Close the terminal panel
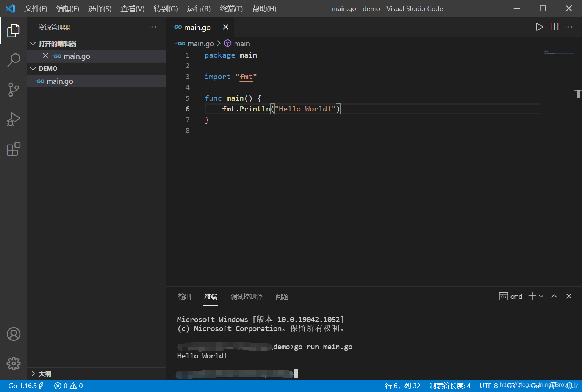 tap(569, 296)
